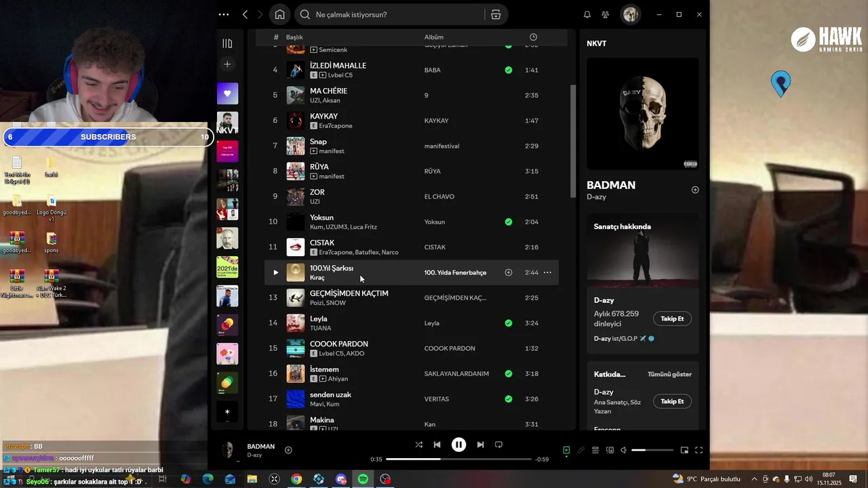
Task: Open the Connect to a device icon
Action: click(x=610, y=450)
